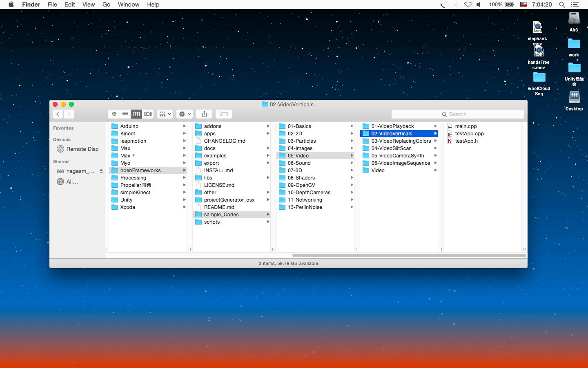Open the Action gear dropdown menu
The width and height of the screenshot is (588, 368).
185,114
